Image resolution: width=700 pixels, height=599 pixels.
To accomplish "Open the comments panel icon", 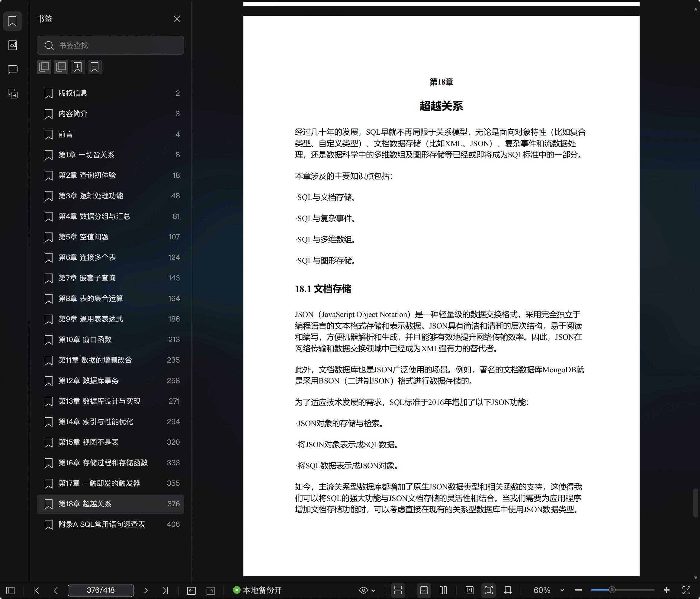I will pos(12,69).
